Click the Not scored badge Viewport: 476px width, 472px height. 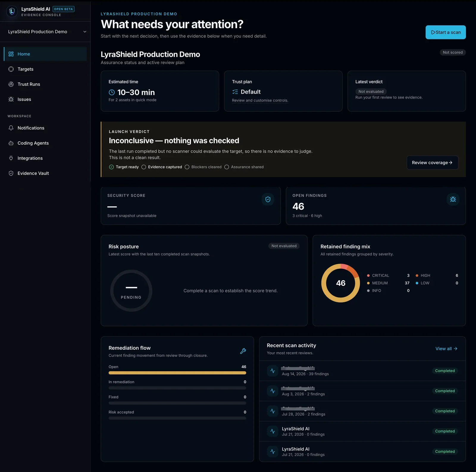tap(453, 52)
